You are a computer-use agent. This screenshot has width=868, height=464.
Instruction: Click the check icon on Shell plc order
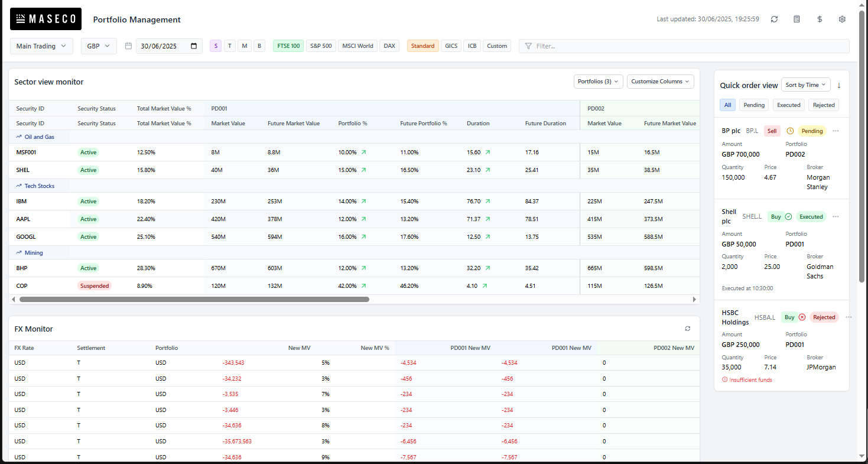point(788,216)
